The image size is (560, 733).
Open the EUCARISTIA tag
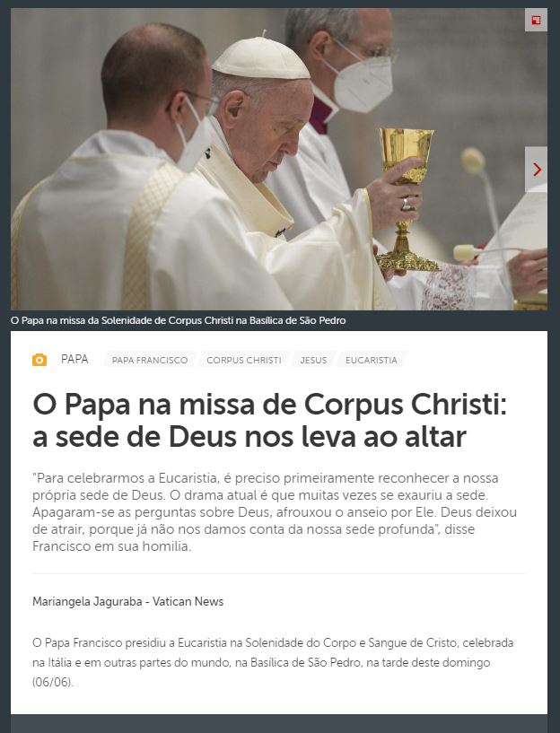pos(372,360)
